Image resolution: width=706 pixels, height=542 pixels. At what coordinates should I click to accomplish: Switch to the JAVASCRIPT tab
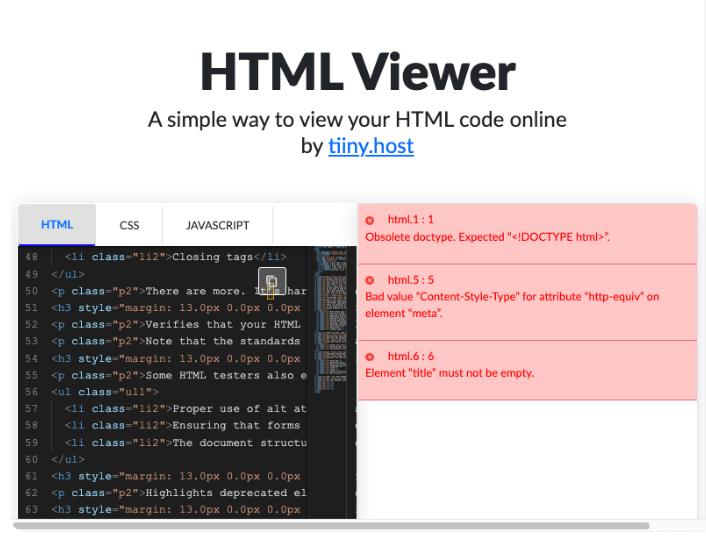(217, 225)
